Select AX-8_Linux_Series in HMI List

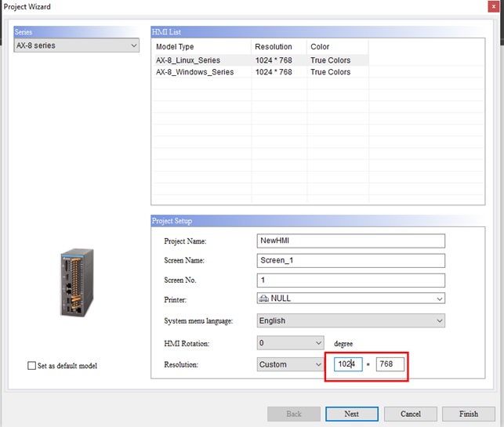click(188, 60)
